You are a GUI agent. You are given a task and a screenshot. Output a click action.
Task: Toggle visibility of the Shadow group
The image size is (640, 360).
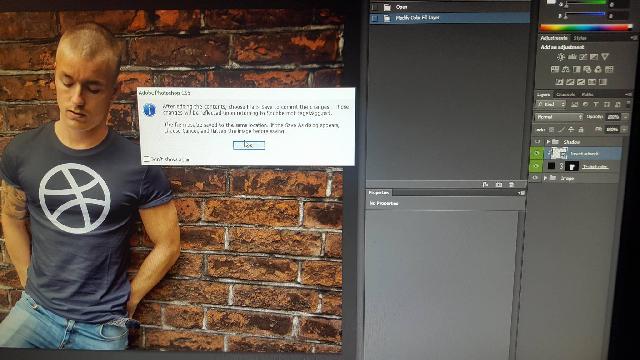[x=537, y=142]
